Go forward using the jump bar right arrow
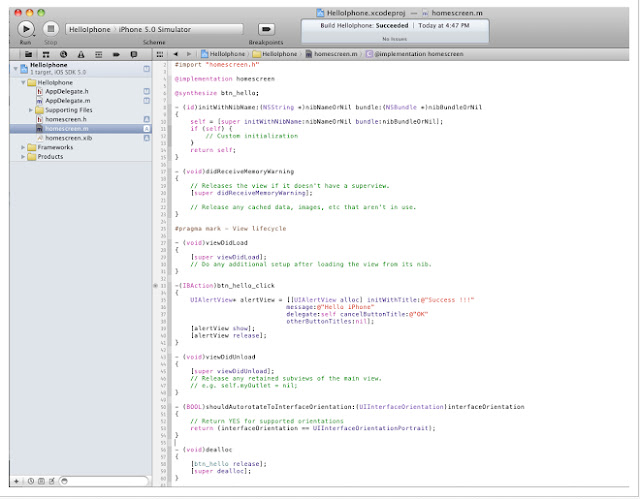640x499 pixels. point(189,54)
